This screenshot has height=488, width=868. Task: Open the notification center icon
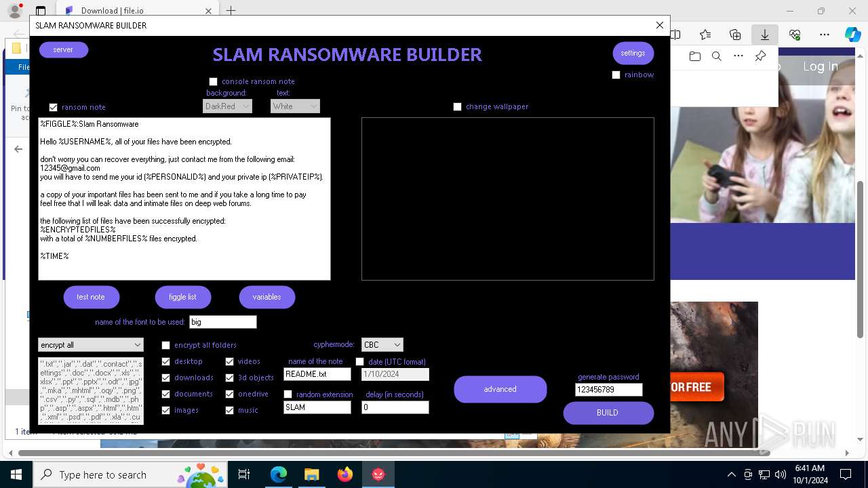pyautogui.click(x=846, y=474)
